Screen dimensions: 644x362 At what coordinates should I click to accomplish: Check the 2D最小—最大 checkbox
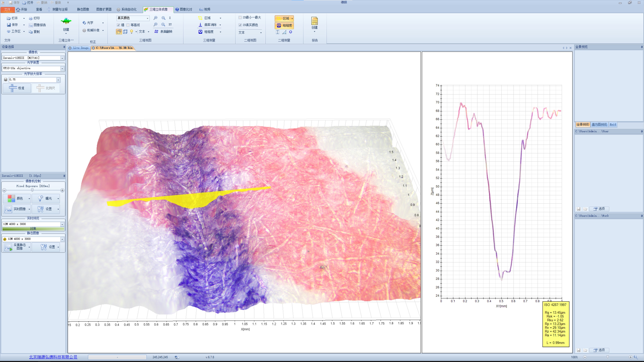(240, 17)
